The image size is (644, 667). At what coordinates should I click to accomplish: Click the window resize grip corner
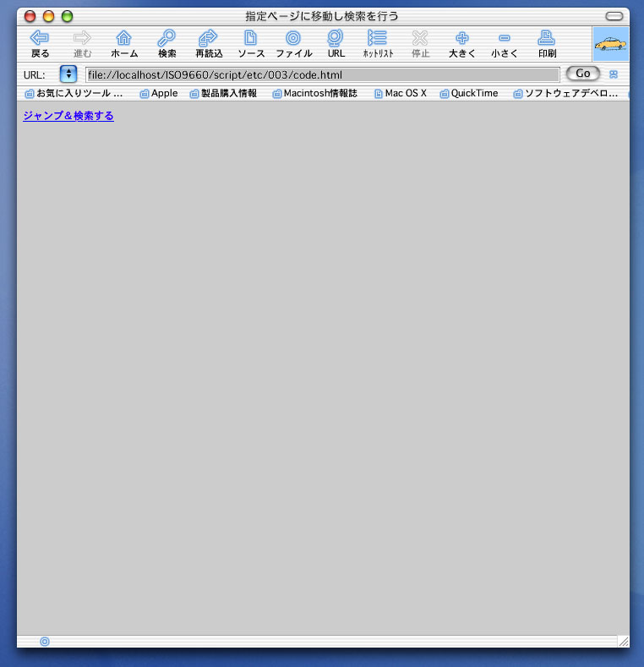(x=624, y=642)
